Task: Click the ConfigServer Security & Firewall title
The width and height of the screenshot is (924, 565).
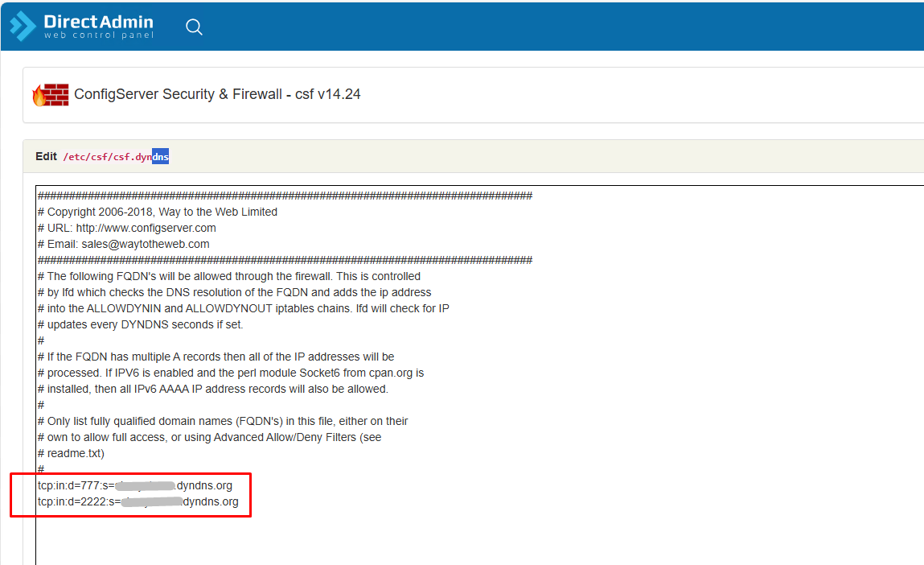Action: click(x=217, y=95)
